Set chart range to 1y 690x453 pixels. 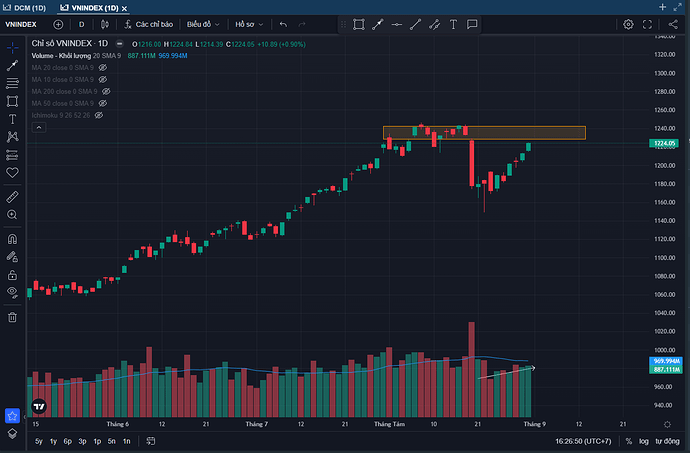click(x=53, y=441)
